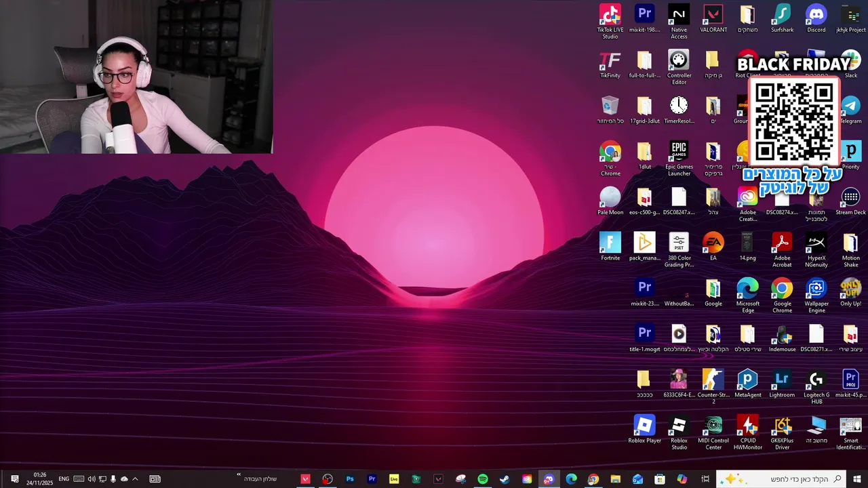Open the Chrome profile shortcut labeled שיר
Viewport: 868px width, 488px height.
[x=610, y=159]
